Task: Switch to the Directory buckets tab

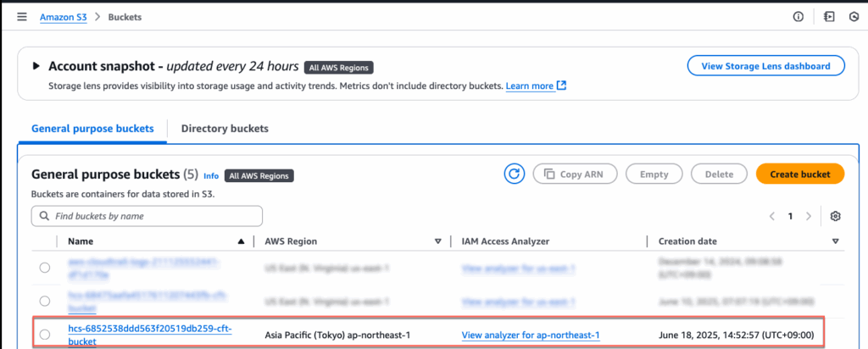Action: (x=225, y=129)
